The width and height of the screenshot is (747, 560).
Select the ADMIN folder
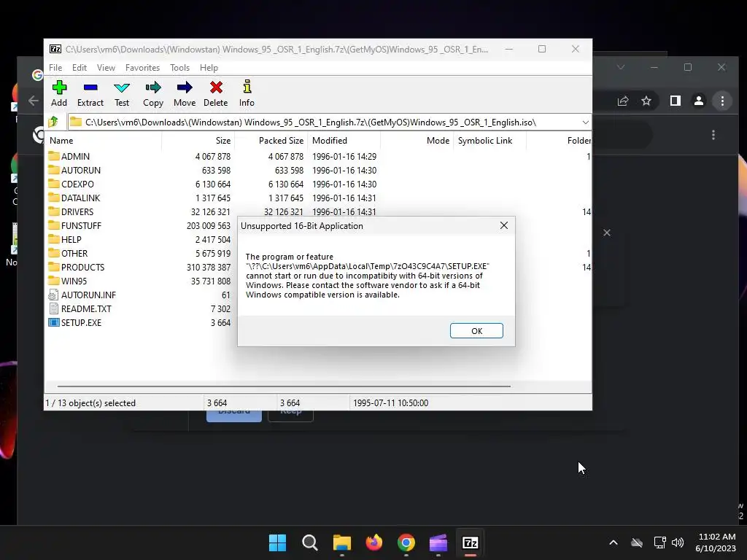(x=75, y=156)
